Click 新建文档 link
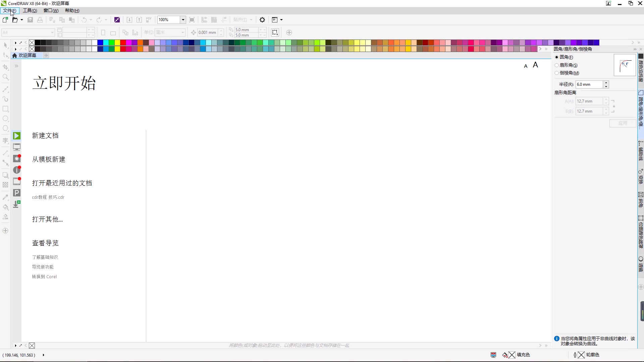The height and width of the screenshot is (362, 644). (x=45, y=135)
